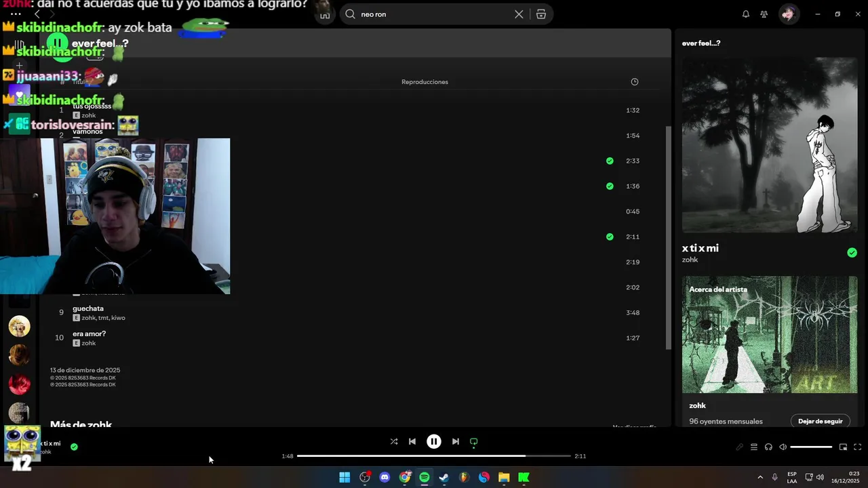This screenshot has height=488, width=868.
Task: Open the red sidebar playlist thumbnail
Action: (x=19, y=384)
